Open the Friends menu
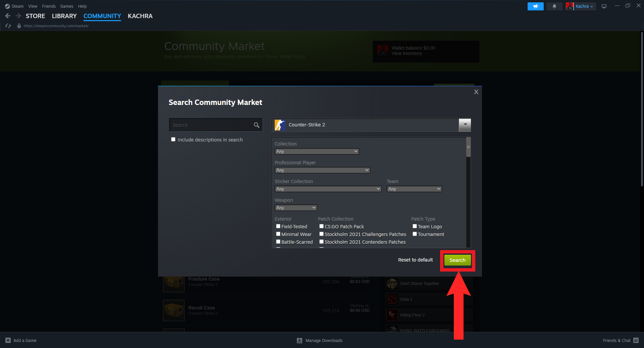Image resolution: width=644 pixels, height=348 pixels. 49,6
